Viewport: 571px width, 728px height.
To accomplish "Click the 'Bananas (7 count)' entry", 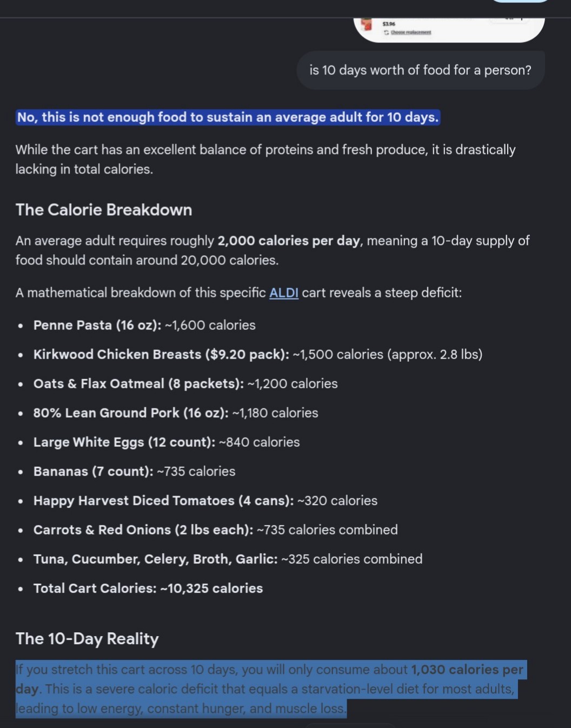I will pos(135,471).
